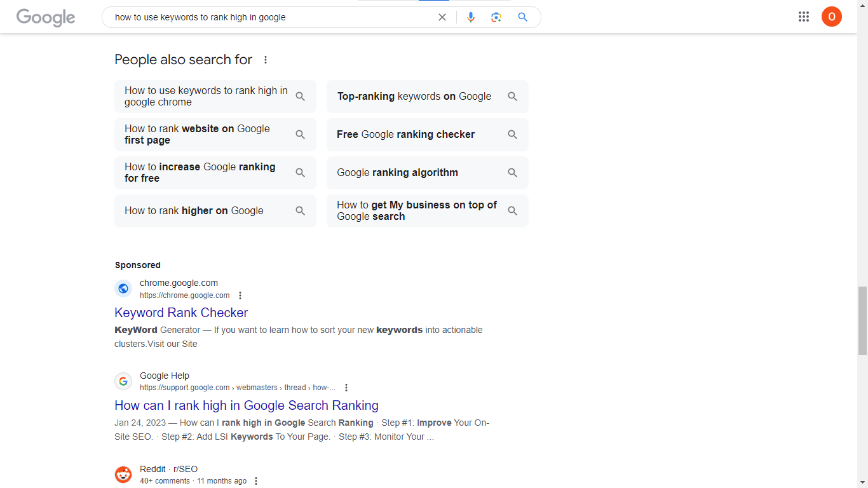Open more options for Google Help result
Image resolution: width=868 pixels, height=488 pixels.
coord(346,388)
